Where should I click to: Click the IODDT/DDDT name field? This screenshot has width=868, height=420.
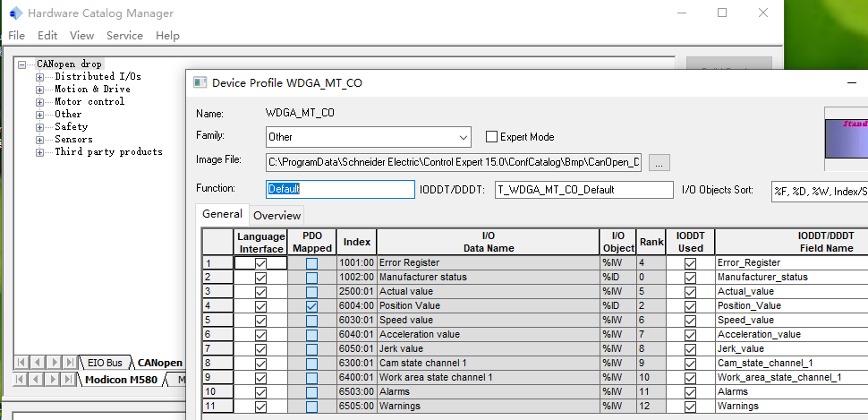pos(584,190)
